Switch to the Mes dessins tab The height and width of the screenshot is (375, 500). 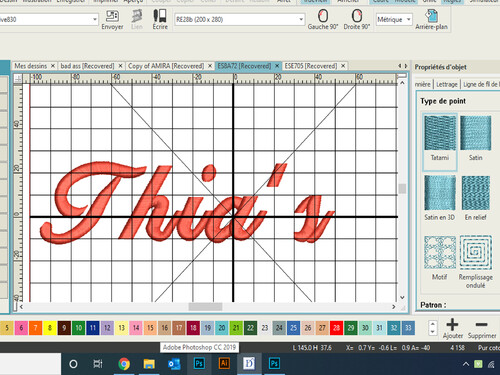(x=30, y=66)
